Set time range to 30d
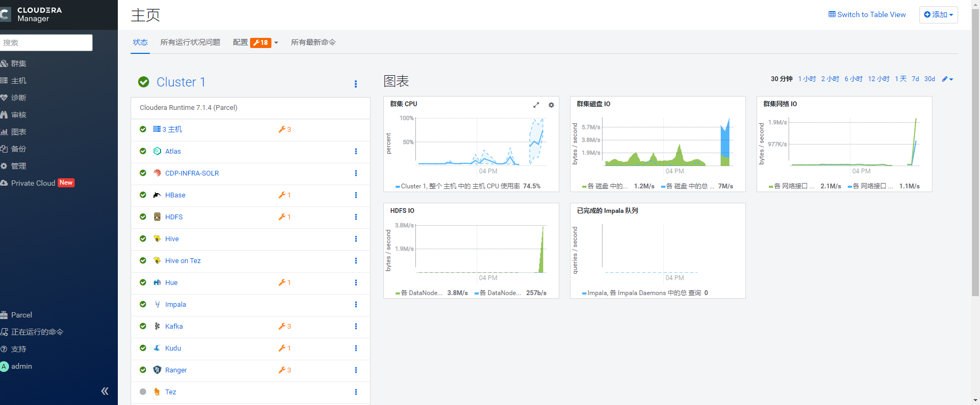Screen dimensions: 980x405 (929, 79)
